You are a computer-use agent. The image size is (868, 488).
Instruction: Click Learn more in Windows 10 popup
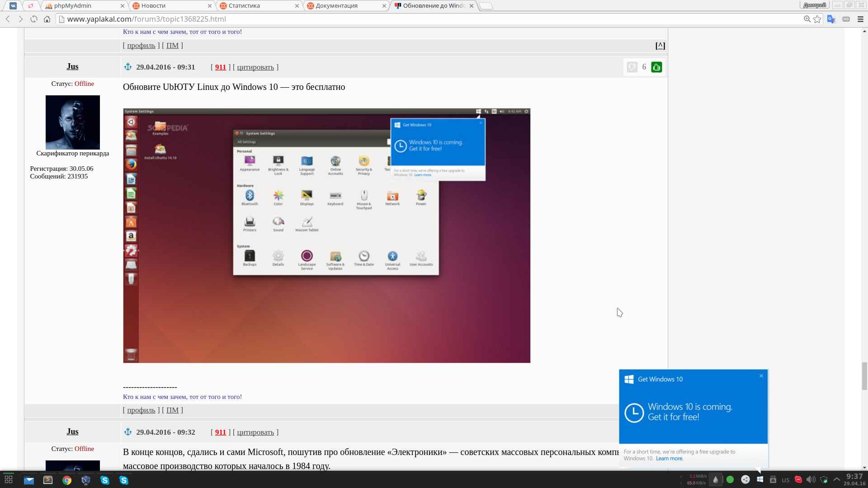tap(669, 459)
